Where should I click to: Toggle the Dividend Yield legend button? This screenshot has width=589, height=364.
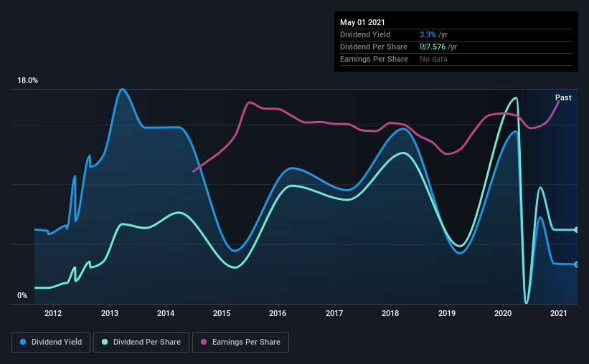(51, 343)
